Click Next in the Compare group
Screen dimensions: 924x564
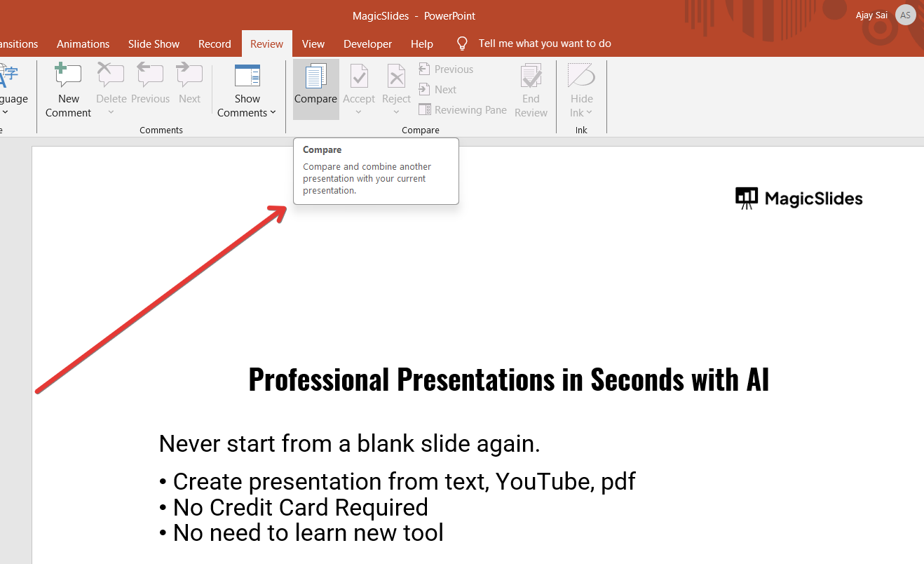(437, 89)
